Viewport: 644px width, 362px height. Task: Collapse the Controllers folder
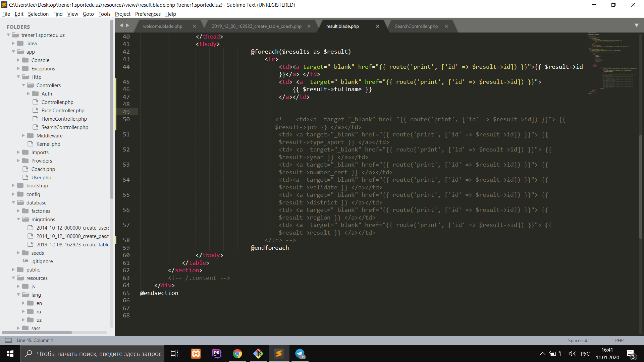pos(23,85)
